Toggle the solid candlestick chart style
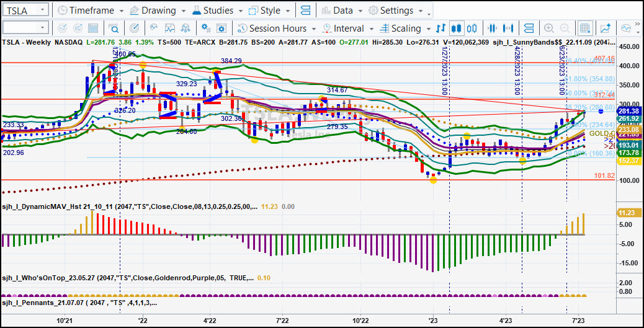 456,29
